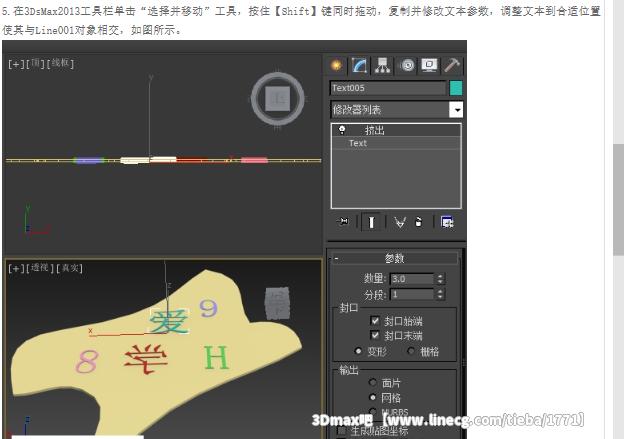
Task: Click the Pin Stack icon
Action: click(x=342, y=221)
